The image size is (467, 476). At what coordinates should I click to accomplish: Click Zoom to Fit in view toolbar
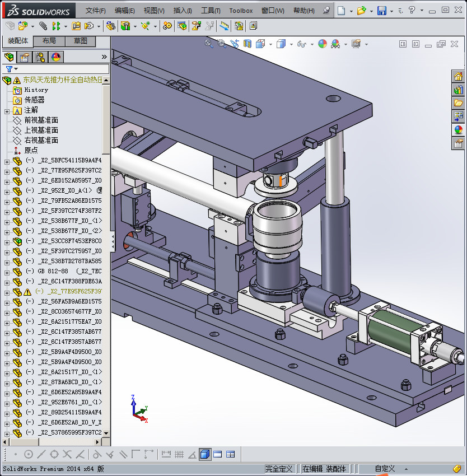pos(209,44)
